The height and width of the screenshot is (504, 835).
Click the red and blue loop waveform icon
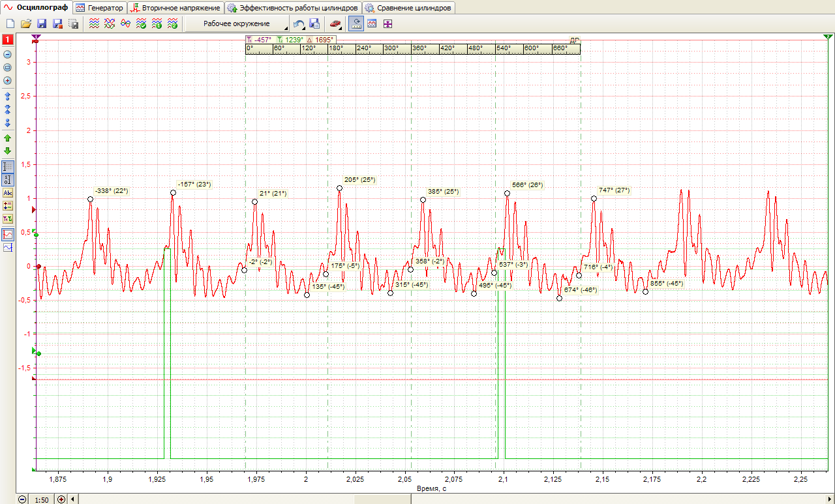click(x=125, y=24)
